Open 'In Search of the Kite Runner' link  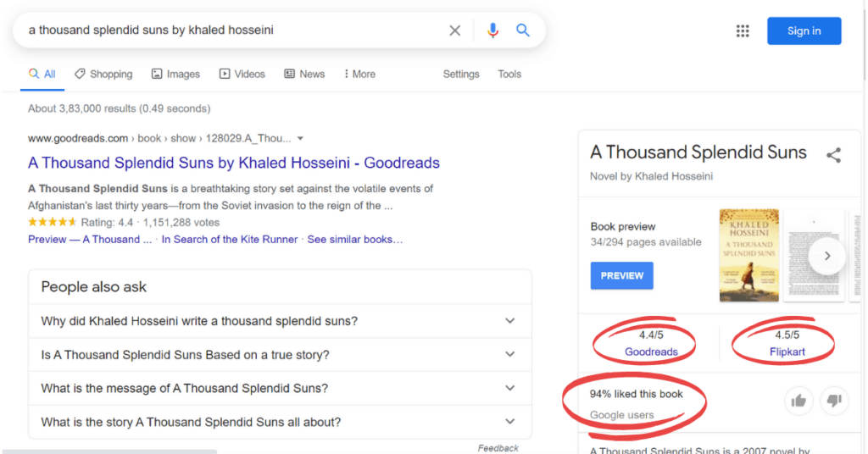(230, 240)
